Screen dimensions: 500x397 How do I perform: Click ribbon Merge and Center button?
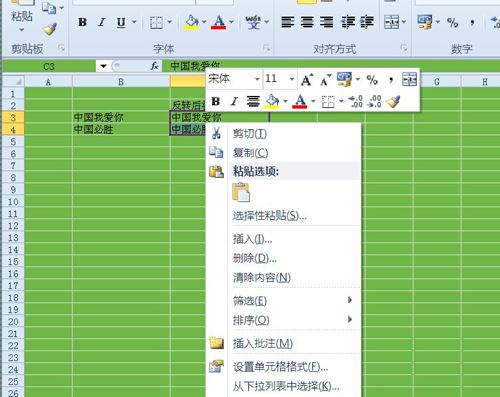tap(391, 22)
